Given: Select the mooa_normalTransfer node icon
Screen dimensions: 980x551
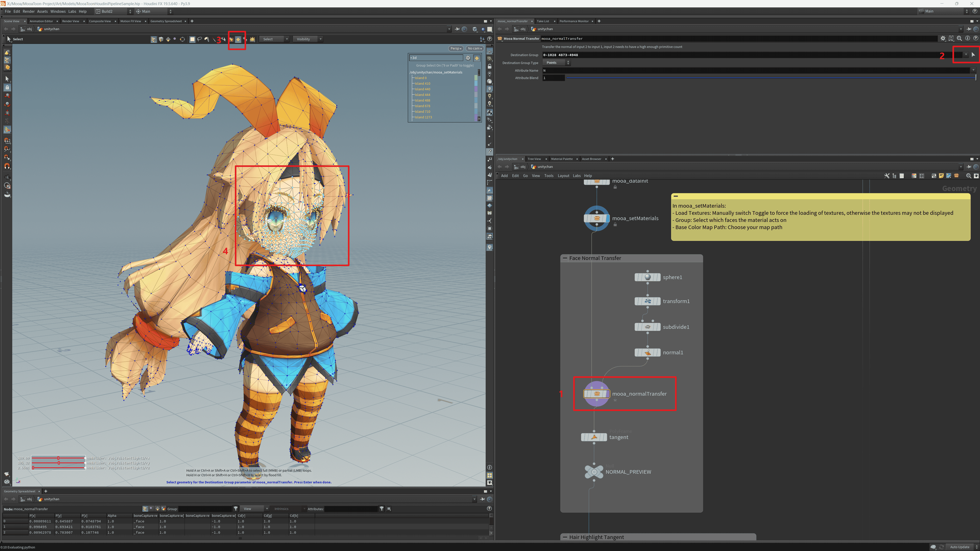Looking at the screenshot, I should pyautogui.click(x=596, y=394).
